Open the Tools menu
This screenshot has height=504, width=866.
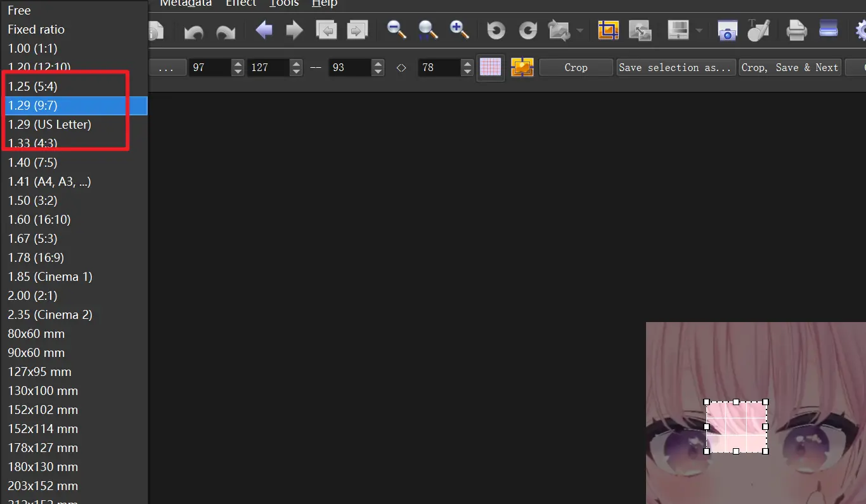tap(283, 3)
